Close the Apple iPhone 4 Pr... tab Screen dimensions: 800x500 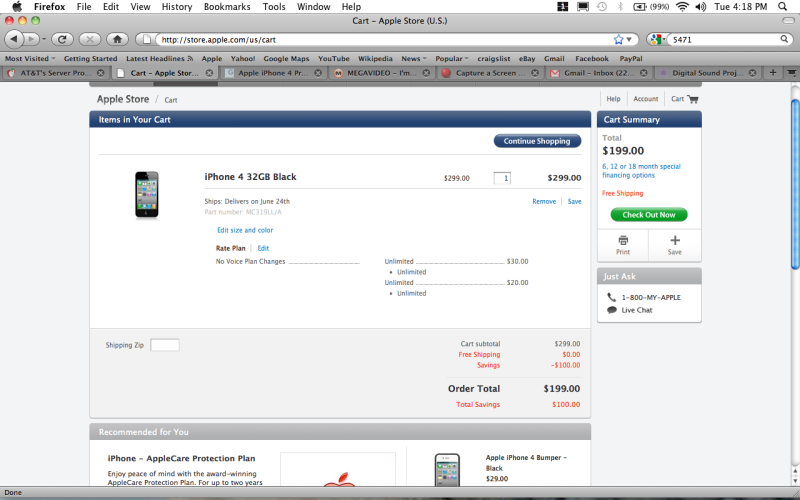(x=318, y=73)
